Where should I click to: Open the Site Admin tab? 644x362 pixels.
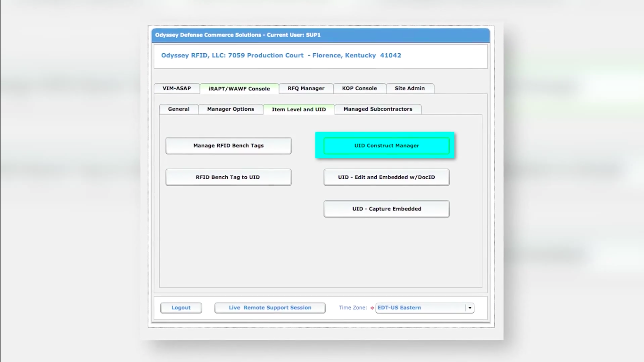410,88
